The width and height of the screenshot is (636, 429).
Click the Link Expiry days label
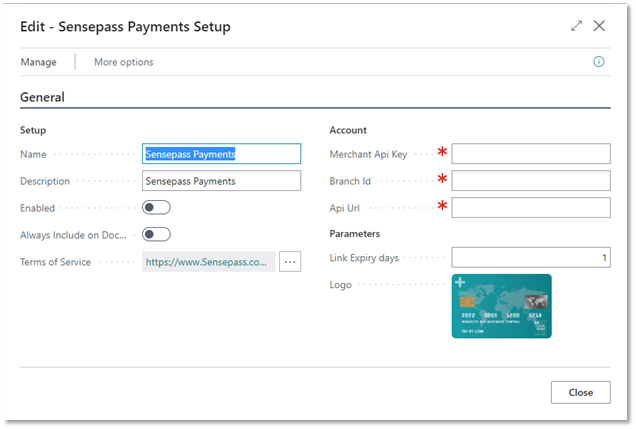(364, 258)
